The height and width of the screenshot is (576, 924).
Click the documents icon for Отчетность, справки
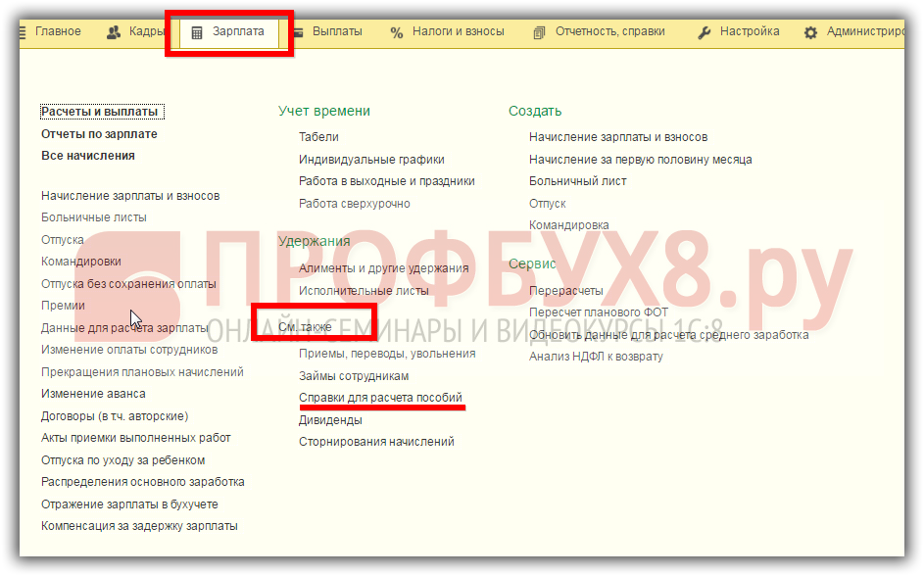(x=540, y=32)
